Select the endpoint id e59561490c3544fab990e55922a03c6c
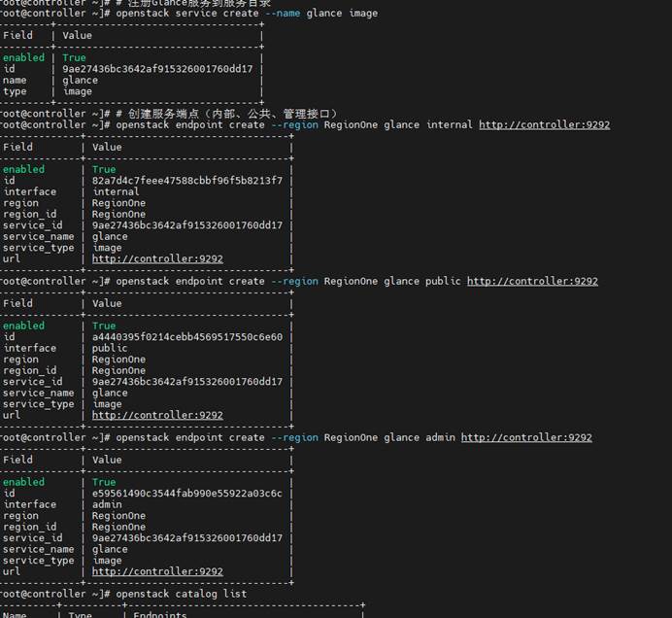Image resolution: width=672 pixels, height=618 pixels. tap(187, 494)
